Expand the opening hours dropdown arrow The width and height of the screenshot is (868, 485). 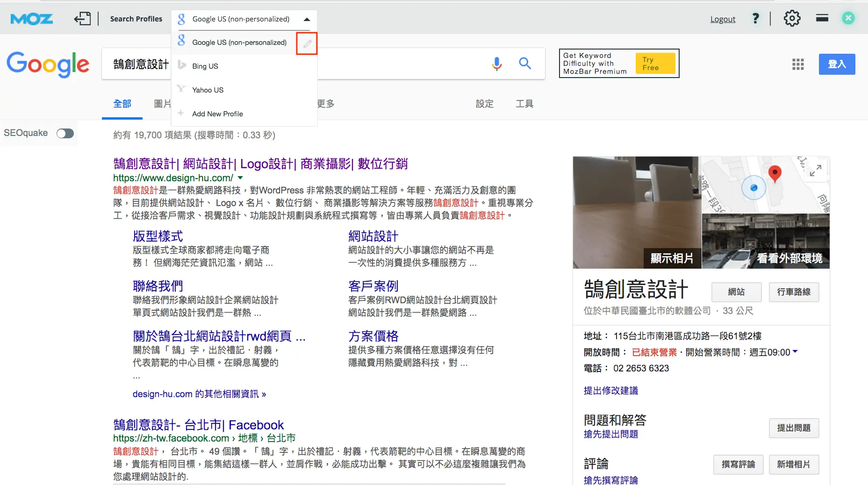pos(795,351)
